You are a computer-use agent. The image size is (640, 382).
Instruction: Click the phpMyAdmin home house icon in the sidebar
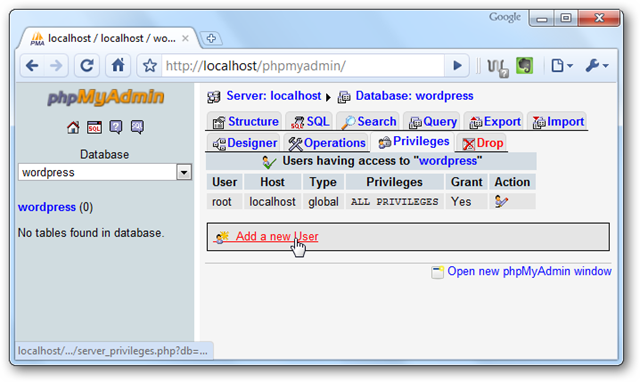coord(73,127)
